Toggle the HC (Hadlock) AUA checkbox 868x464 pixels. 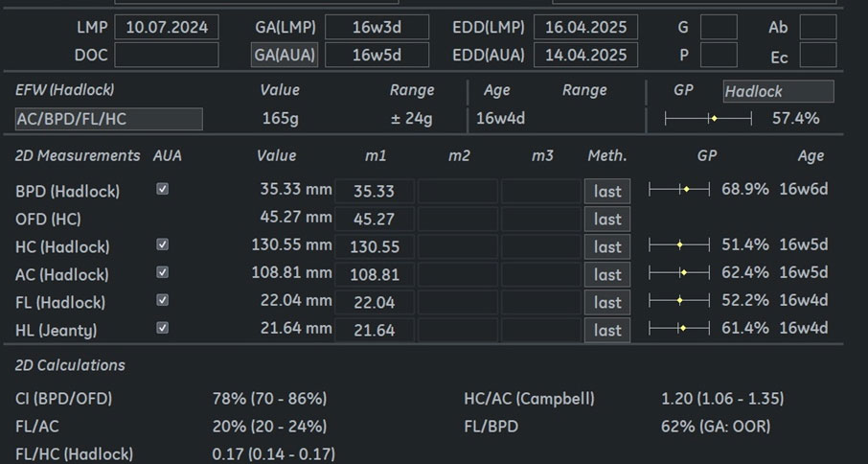pyautogui.click(x=162, y=245)
